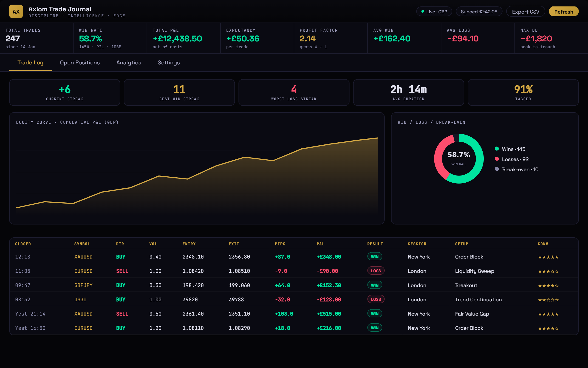Sort by the SETUP column header
Image resolution: width=588 pixels, height=368 pixels.
pyautogui.click(x=462, y=244)
